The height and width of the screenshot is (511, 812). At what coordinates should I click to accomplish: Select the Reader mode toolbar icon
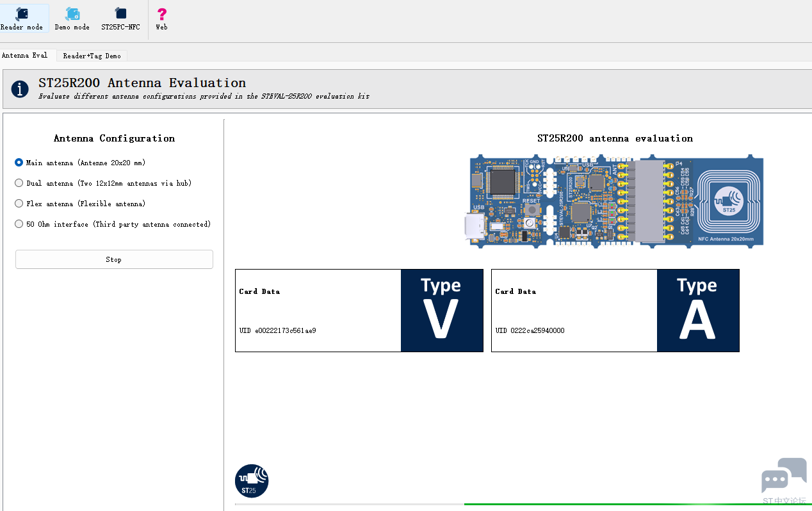point(22,14)
